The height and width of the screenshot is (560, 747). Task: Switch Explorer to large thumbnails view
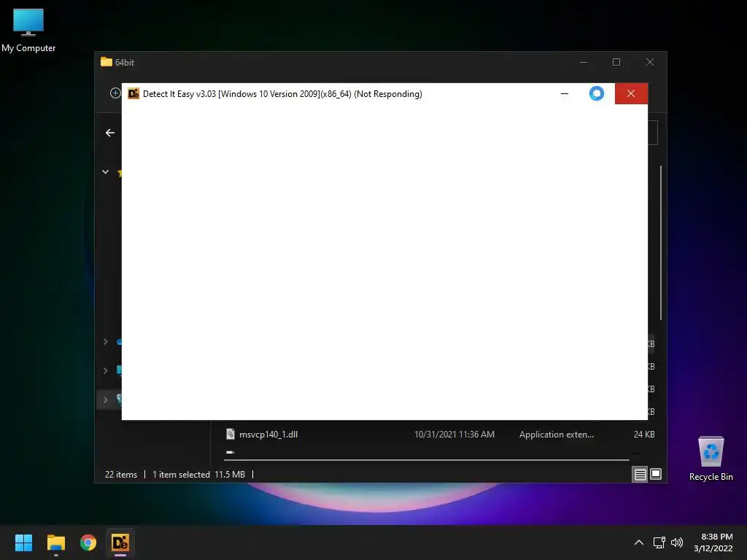pyautogui.click(x=656, y=474)
